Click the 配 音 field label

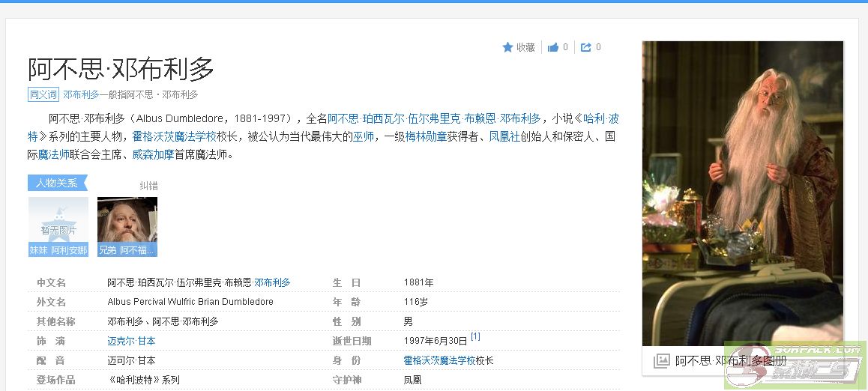click(51, 360)
